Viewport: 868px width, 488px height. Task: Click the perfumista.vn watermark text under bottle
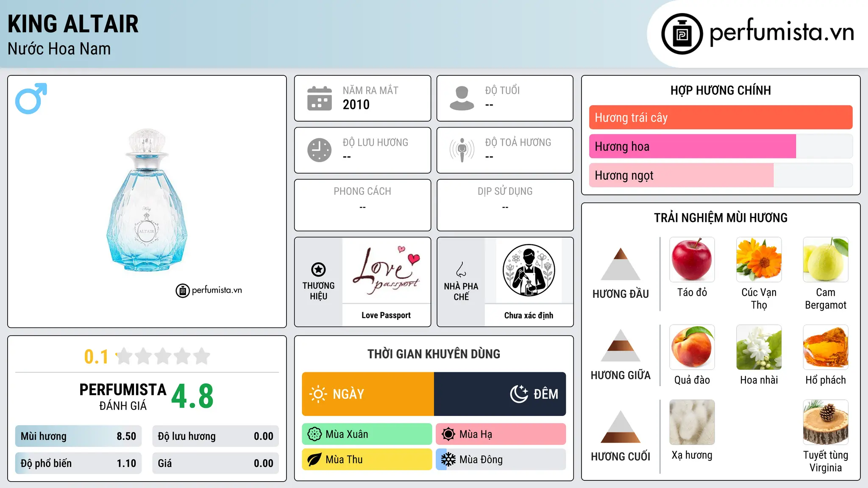click(x=217, y=290)
